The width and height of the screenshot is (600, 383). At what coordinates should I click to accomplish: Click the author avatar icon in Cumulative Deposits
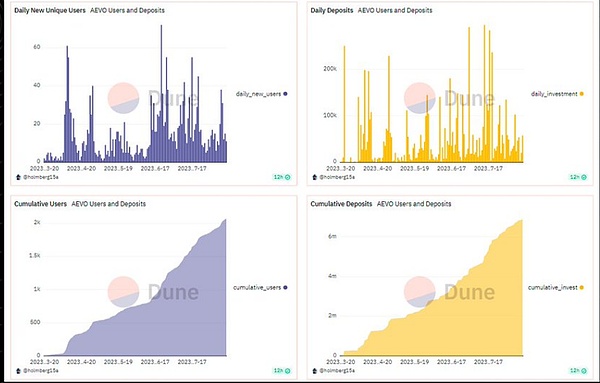(315, 370)
